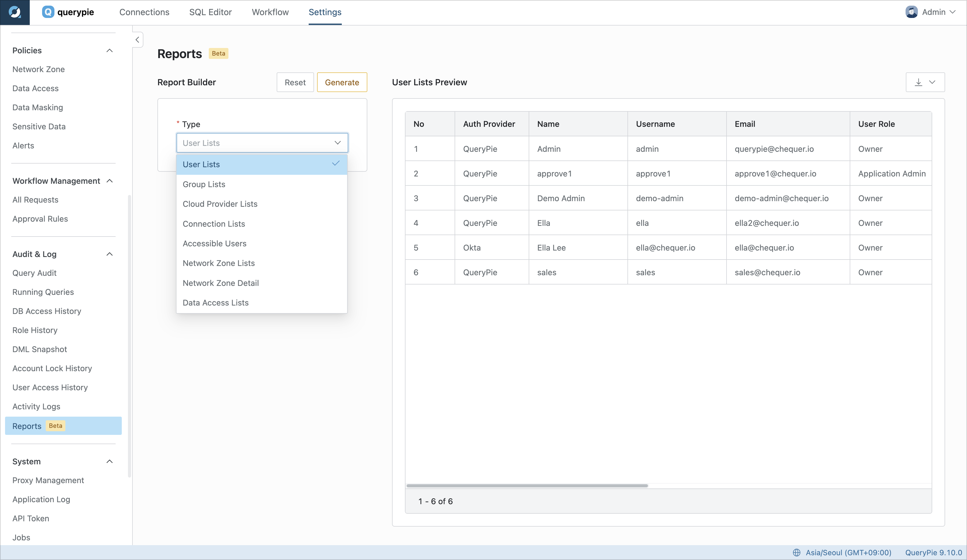Open Network Zone in sidebar
Viewport: 967px width, 560px height.
[38, 69]
